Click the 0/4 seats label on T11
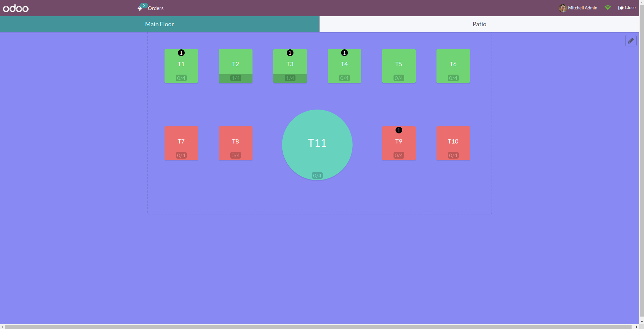 tap(317, 175)
